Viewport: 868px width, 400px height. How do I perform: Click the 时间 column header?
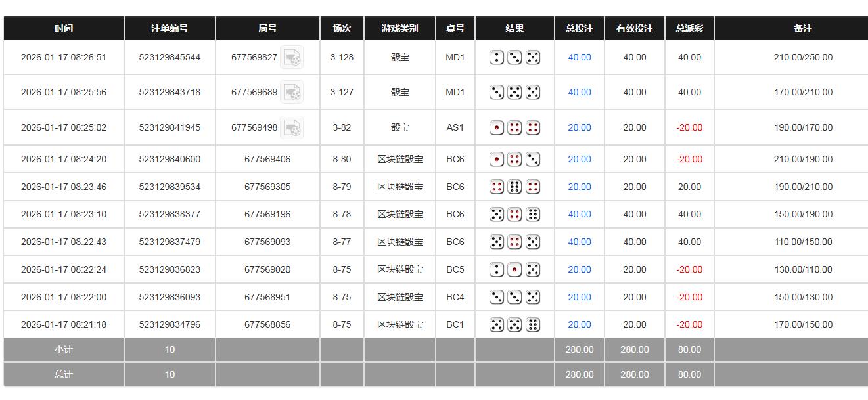(63, 28)
